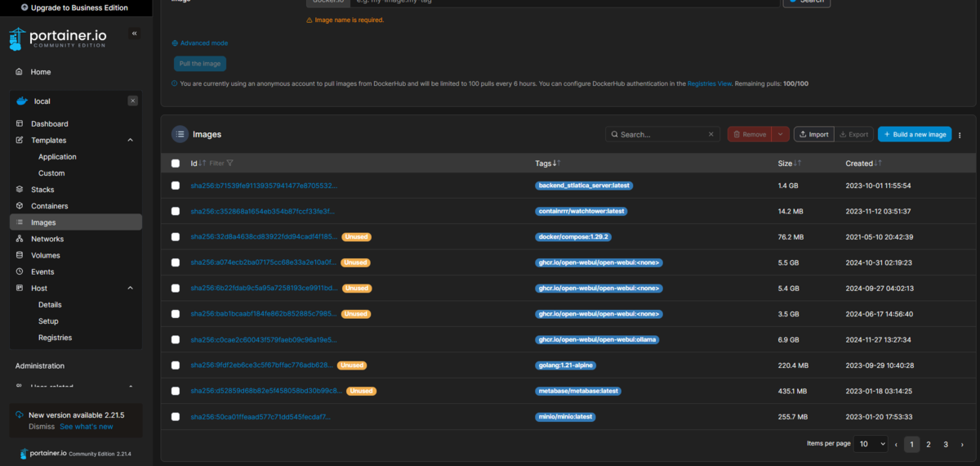
Task: Open the Remove button dropdown arrow
Action: click(x=781, y=134)
